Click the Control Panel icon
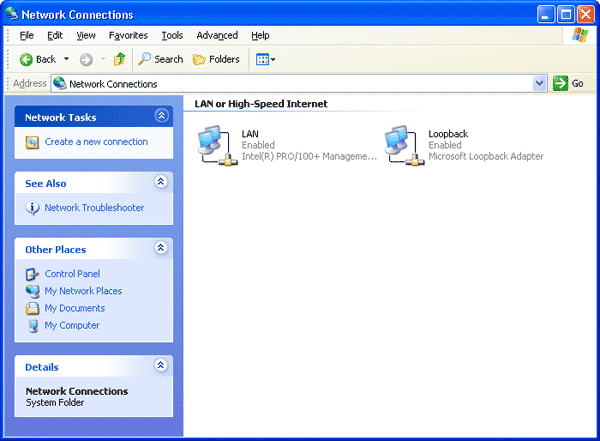Image resolution: width=600 pixels, height=441 pixels. 32,274
